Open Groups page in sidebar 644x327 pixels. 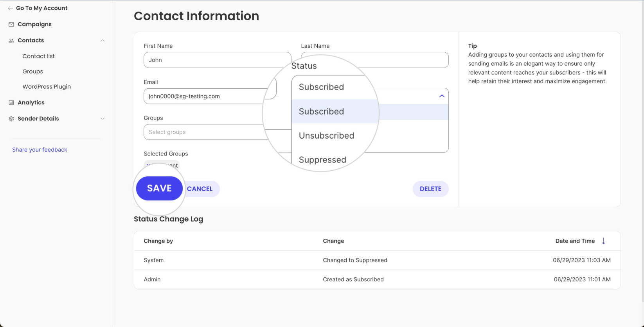[33, 71]
